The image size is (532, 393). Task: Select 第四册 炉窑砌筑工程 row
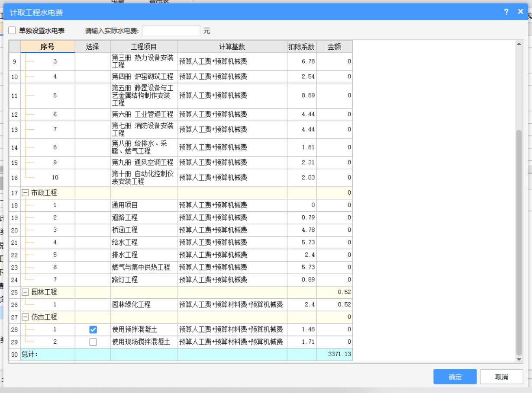point(181,77)
